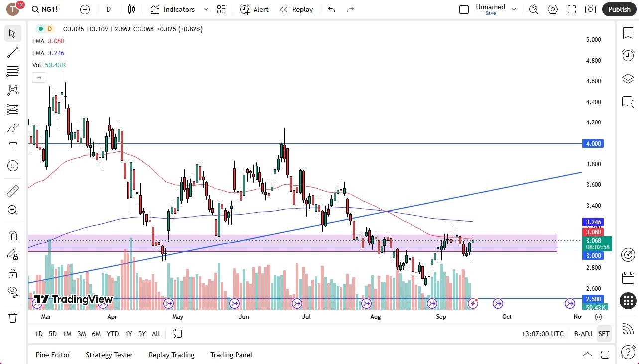Collapse the indicator legend with the chevron

point(39,77)
